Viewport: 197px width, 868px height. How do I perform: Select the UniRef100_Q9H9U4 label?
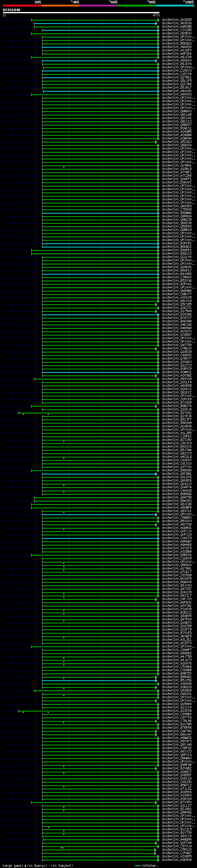tap(177, 216)
